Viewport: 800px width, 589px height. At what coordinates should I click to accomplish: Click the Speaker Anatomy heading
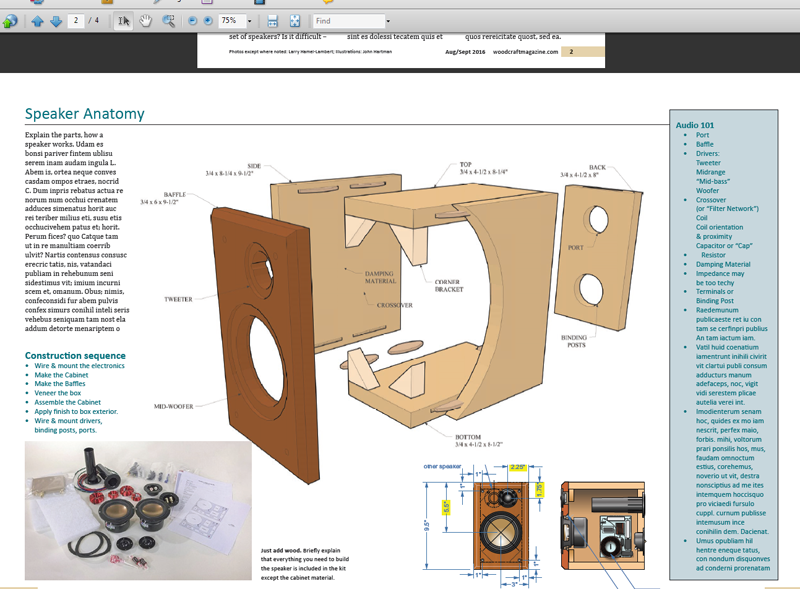pyautogui.click(x=85, y=113)
